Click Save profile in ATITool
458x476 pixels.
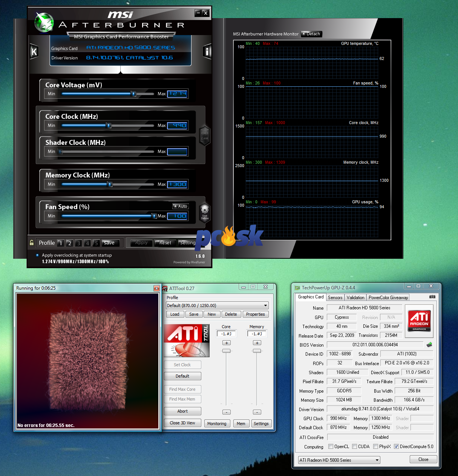(x=194, y=314)
